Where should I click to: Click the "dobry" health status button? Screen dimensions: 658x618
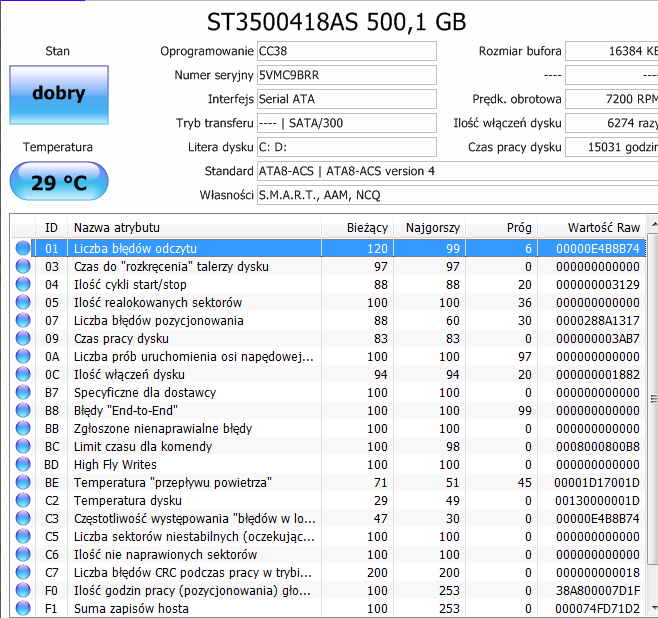(x=58, y=94)
